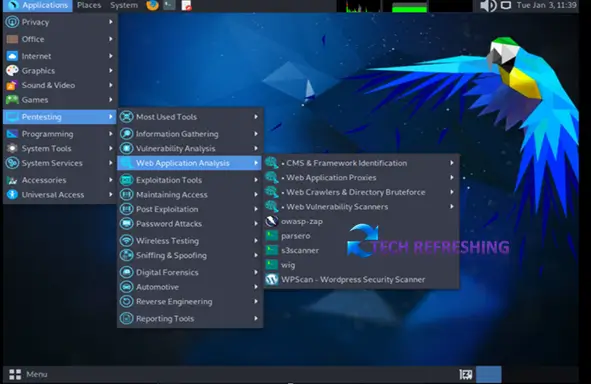Open the Menu button in bottom panel
Image resolution: width=591 pixels, height=384 pixels.
(28, 374)
